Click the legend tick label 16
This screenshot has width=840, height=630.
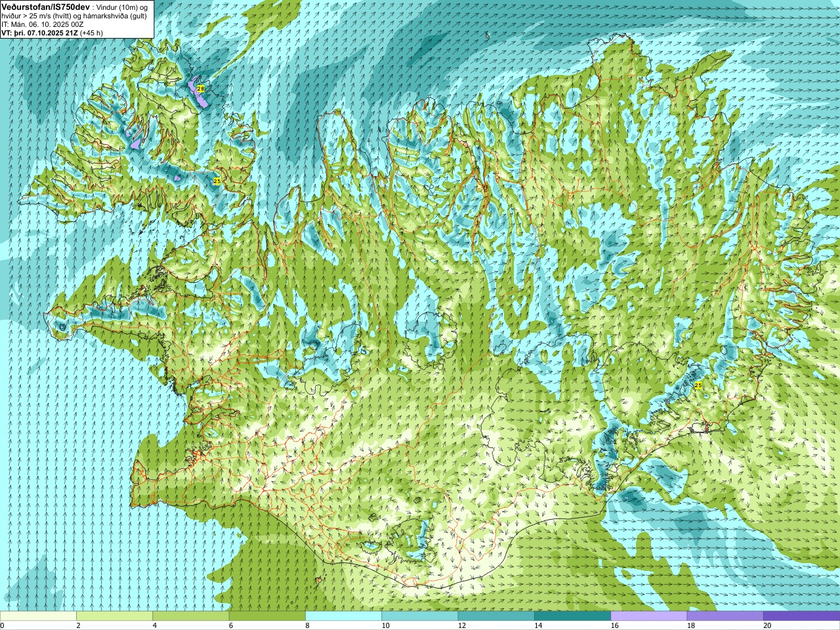click(614, 625)
